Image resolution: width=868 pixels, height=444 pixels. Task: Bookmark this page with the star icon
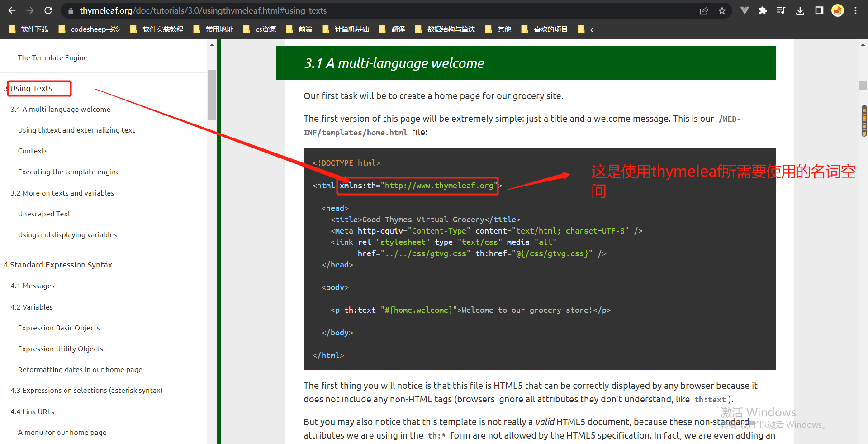tap(722, 11)
